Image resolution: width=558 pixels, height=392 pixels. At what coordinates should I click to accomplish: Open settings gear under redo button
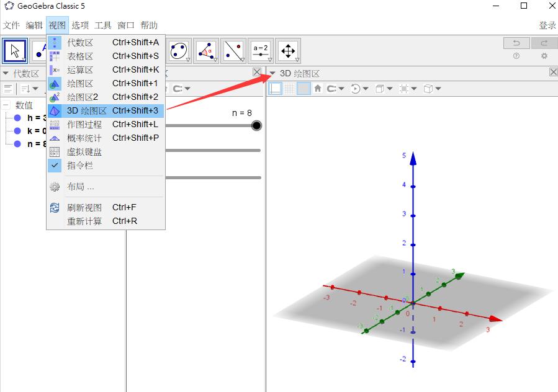[544, 56]
